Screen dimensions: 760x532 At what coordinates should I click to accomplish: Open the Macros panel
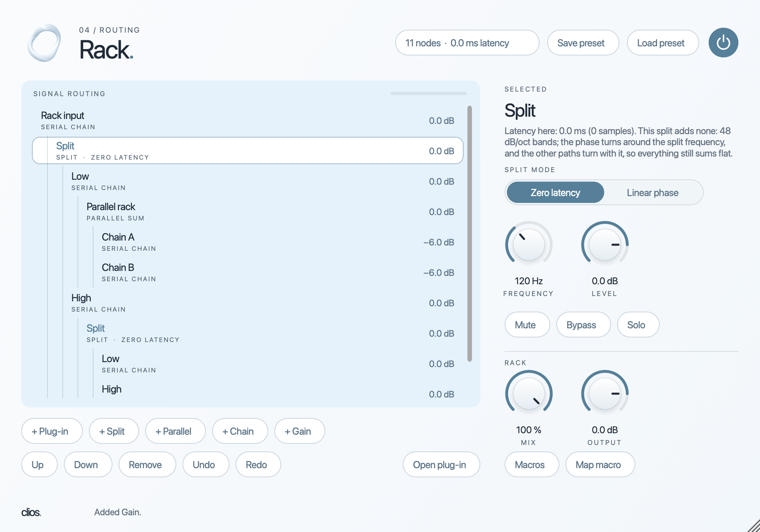[x=532, y=465]
